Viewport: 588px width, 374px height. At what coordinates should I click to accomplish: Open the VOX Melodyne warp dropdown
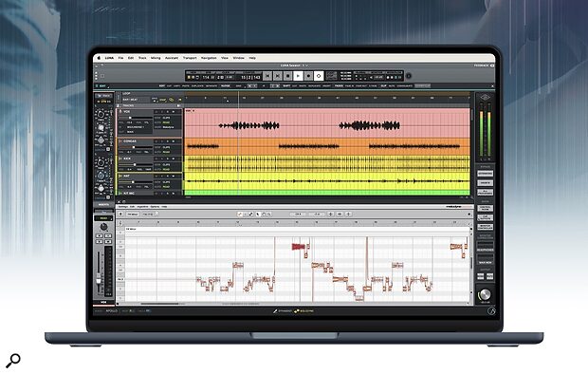168,127
